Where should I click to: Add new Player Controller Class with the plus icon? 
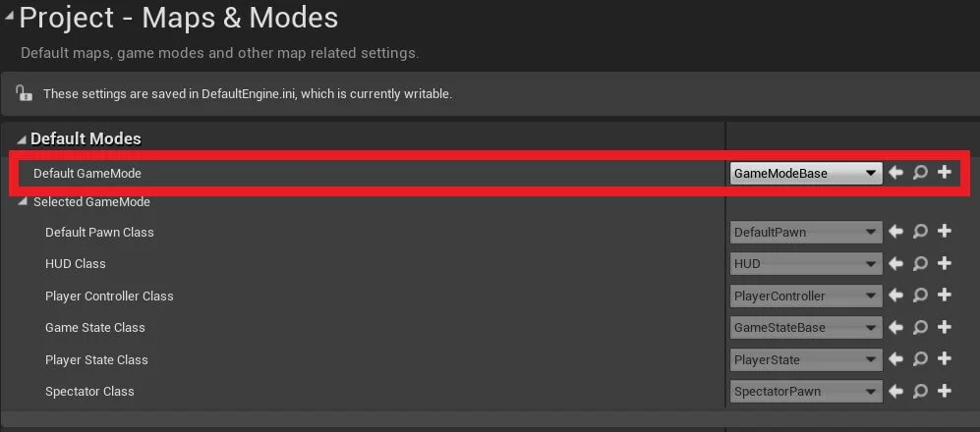[x=944, y=295]
